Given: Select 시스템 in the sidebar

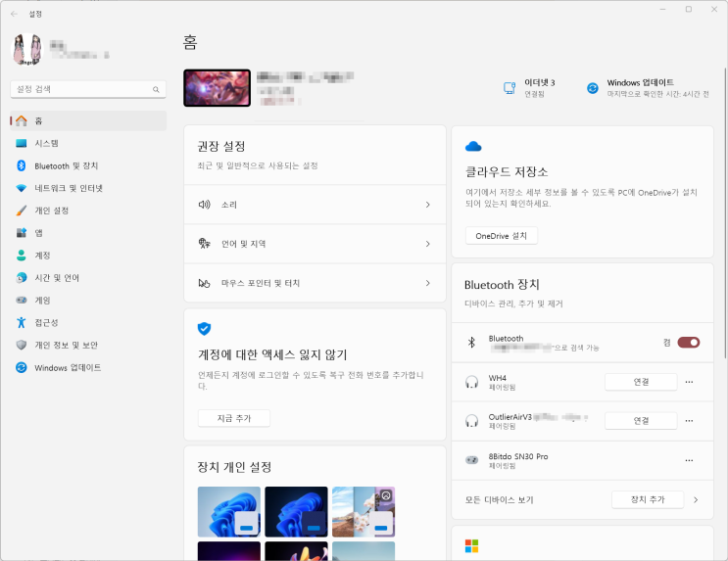Looking at the screenshot, I should coord(88,143).
